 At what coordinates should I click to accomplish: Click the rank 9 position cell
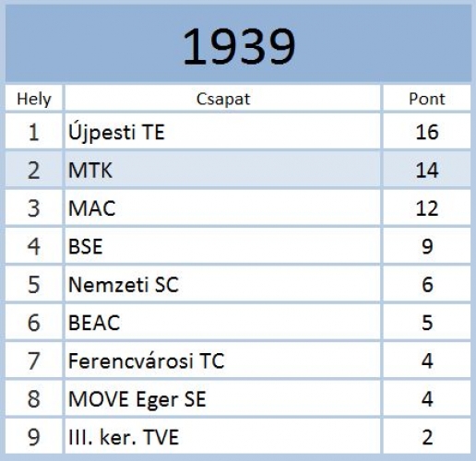coord(34,436)
